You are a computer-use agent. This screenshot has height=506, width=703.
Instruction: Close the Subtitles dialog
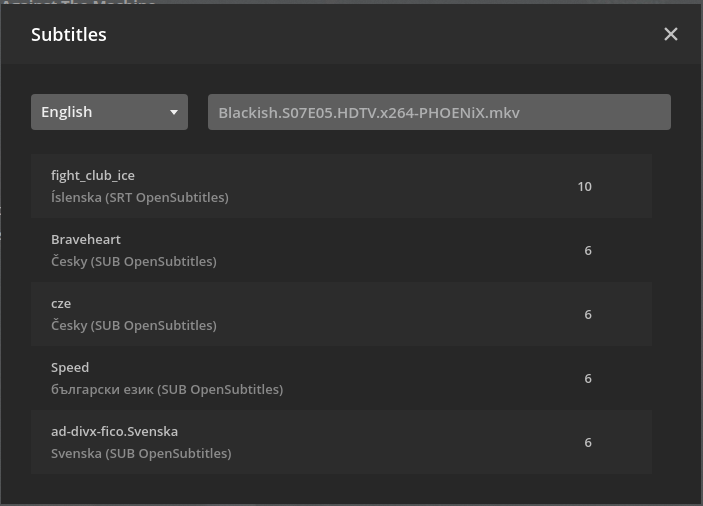pos(671,34)
